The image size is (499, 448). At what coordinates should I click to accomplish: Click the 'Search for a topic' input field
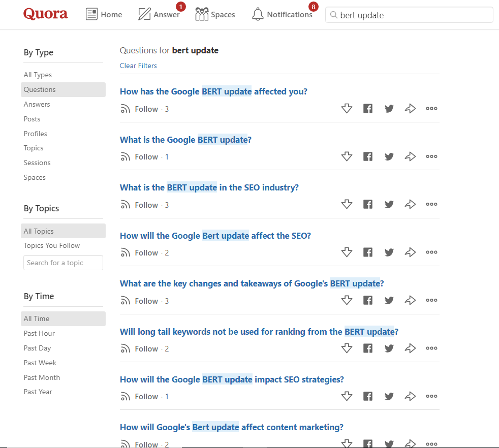[63, 263]
